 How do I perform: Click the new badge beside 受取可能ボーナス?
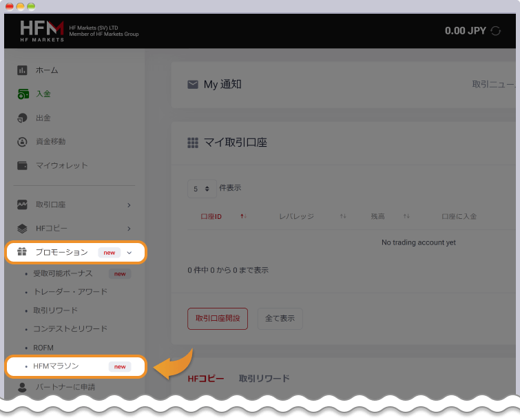point(120,274)
